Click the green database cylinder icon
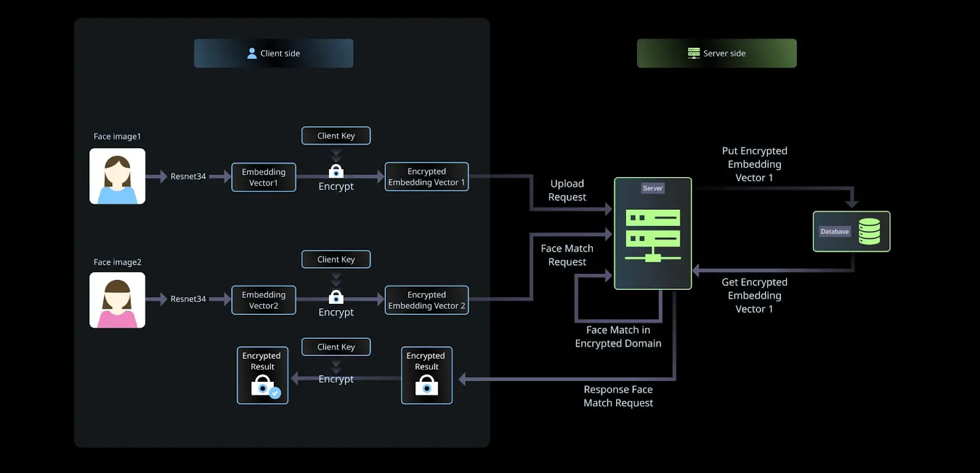980x473 pixels. (869, 232)
